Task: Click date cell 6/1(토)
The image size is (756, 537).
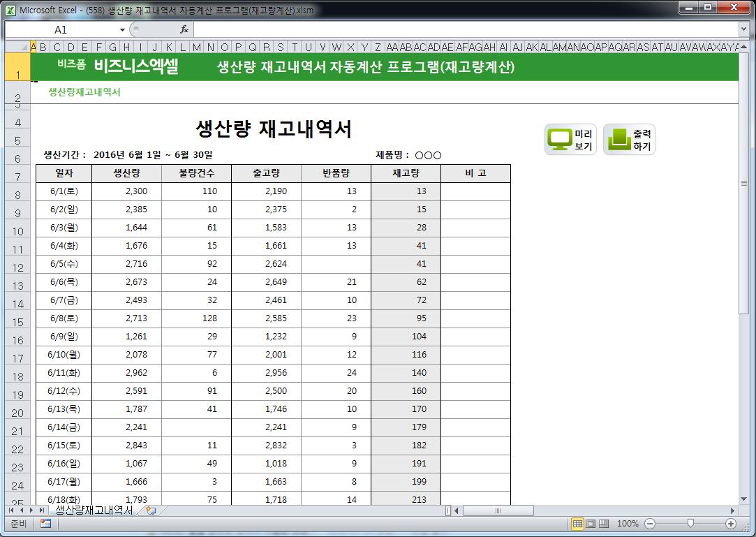Action: pyautogui.click(x=64, y=191)
